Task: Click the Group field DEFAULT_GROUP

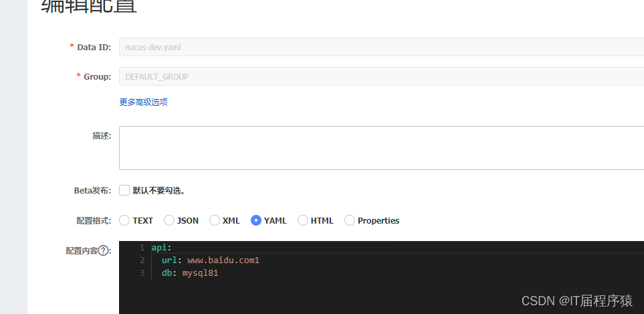Action: tap(382, 76)
